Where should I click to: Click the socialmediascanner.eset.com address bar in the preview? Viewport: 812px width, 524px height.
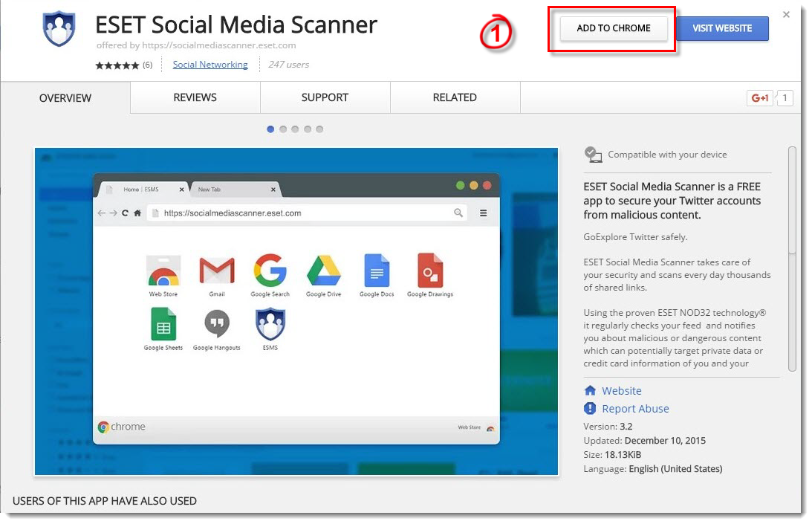307,213
